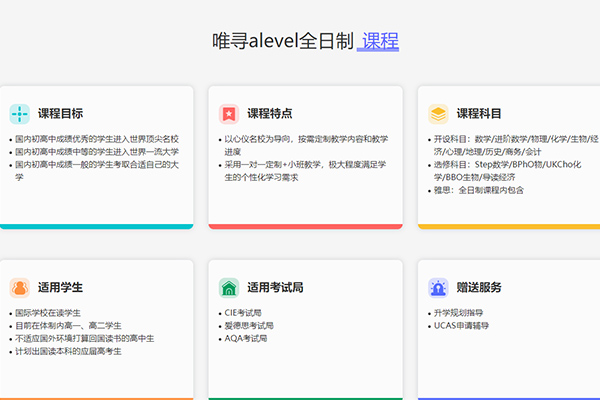Click the bullet 国内初高中成绩中等的学生进入世界一流大学
This screenshot has height=400, width=600.
tap(97, 152)
